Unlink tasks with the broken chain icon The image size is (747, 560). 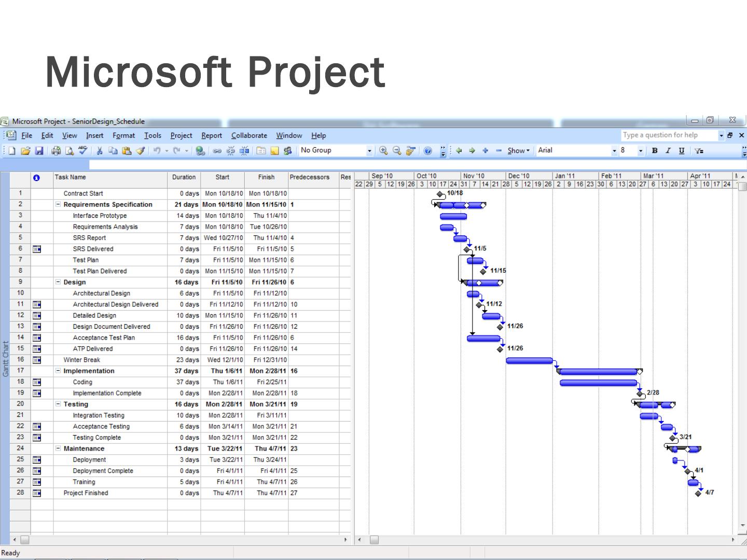231,151
